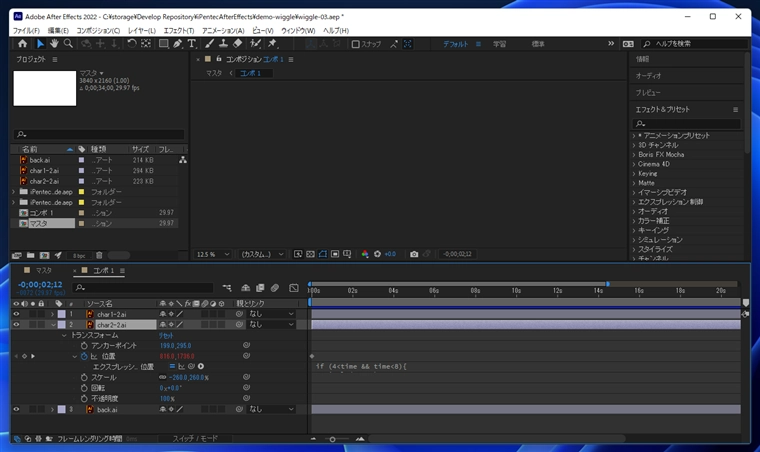Select the Pan Behind anchor point tool
This screenshot has width=760, height=452.
[x=146, y=44]
